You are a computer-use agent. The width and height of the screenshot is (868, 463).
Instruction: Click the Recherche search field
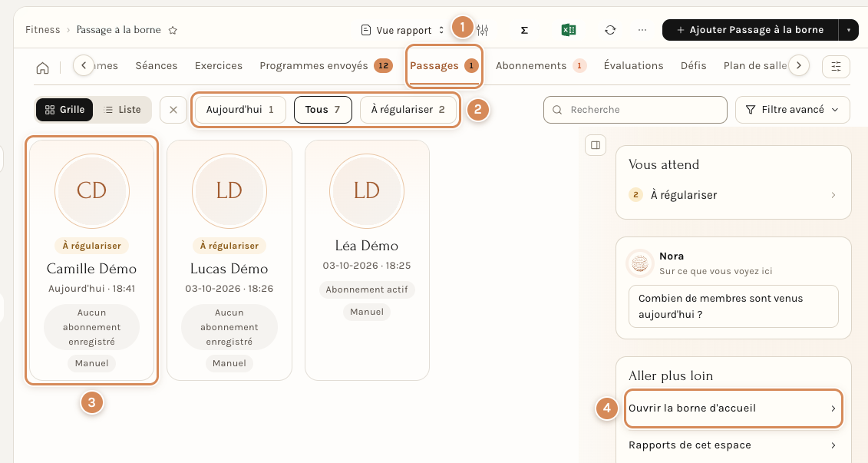[635, 110]
